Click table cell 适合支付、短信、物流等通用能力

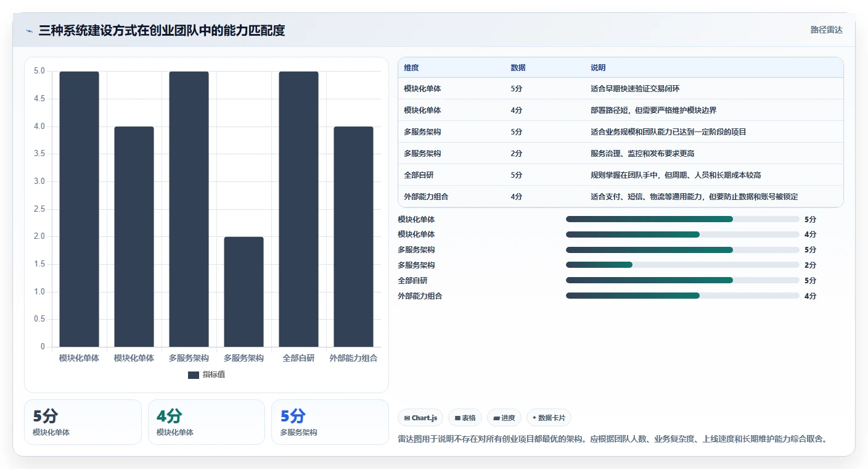tap(694, 197)
